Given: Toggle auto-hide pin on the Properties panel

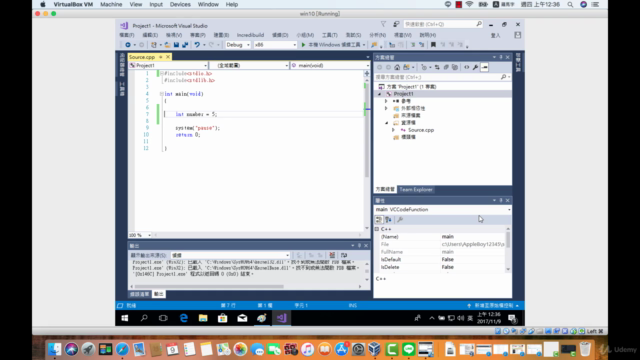Looking at the screenshot, I should 501,200.
